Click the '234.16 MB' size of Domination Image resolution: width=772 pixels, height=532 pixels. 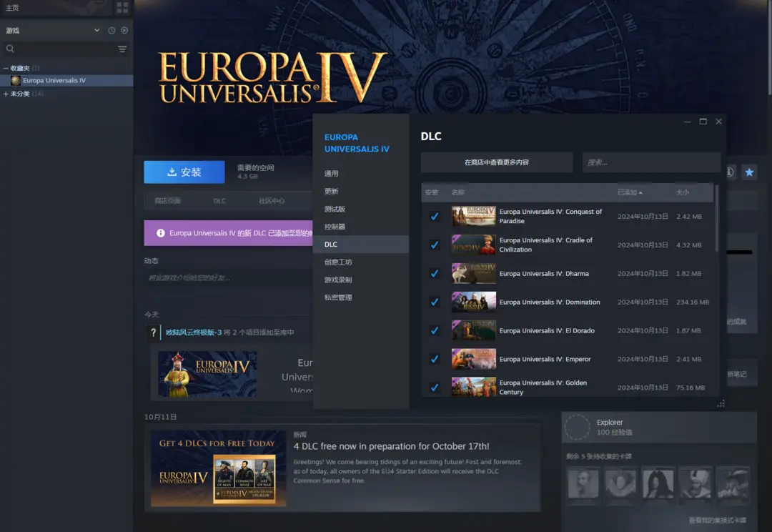click(x=693, y=302)
